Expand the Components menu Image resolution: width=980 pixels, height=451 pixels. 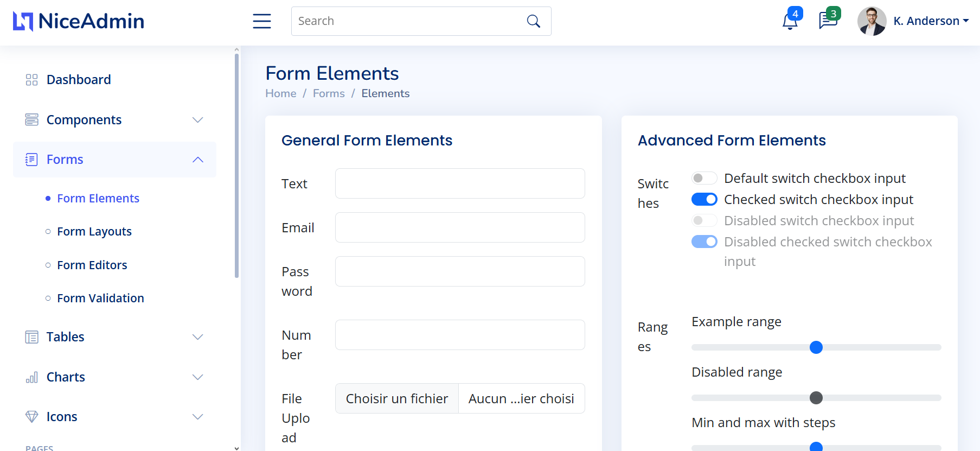coord(198,119)
